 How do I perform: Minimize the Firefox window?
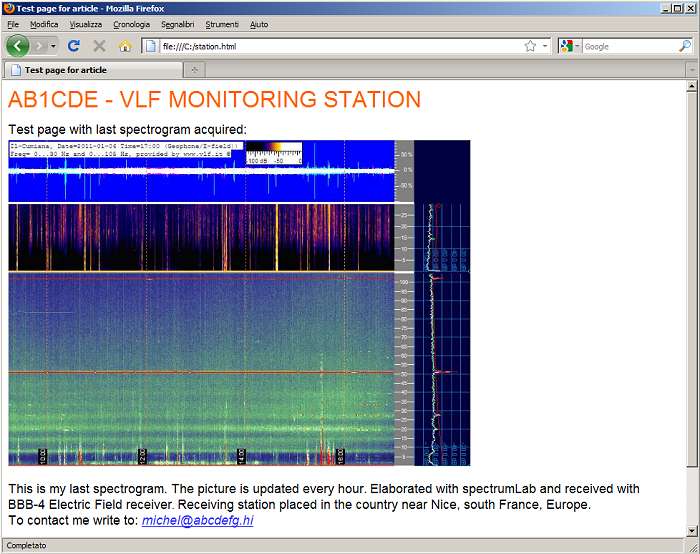click(x=667, y=8)
